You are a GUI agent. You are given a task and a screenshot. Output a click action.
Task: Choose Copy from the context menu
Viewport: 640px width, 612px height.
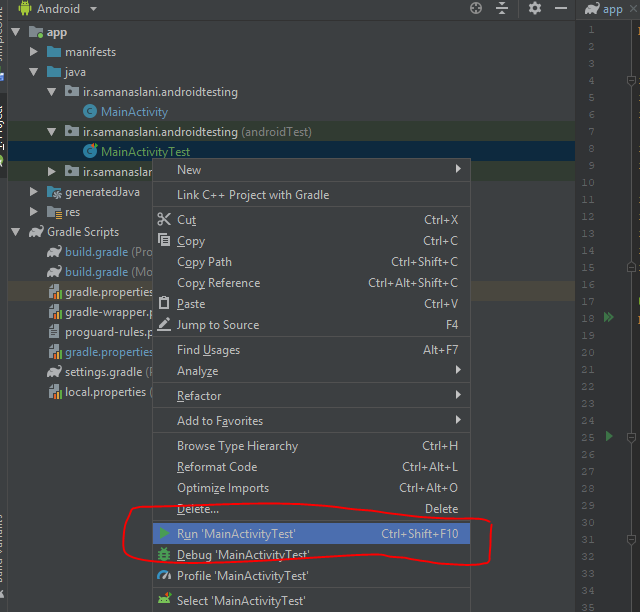(x=312, y=241)
